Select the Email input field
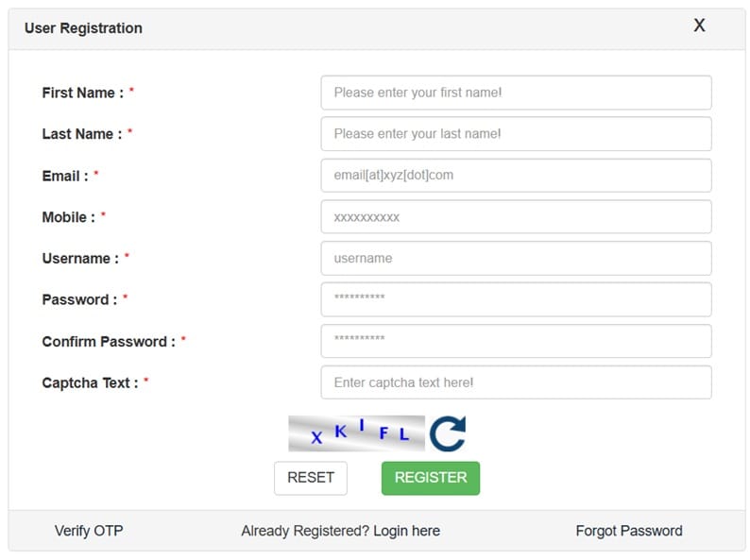The height and width of the screenshot is (560, 750). coord(516,176)
